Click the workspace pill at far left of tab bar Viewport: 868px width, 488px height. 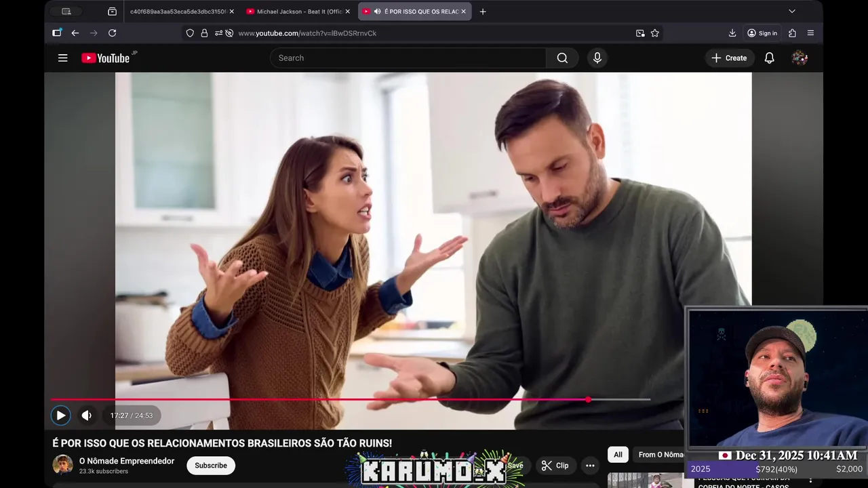(x=66, y=12)
